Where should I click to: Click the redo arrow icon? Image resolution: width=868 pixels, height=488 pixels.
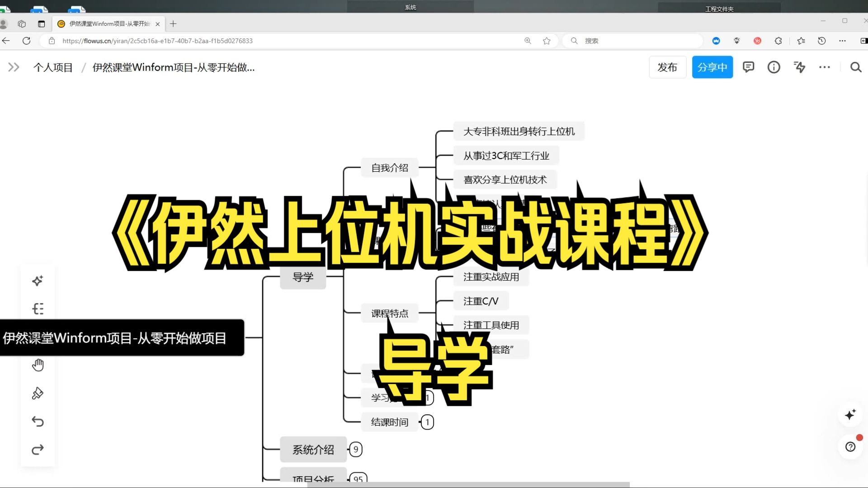(x=38, y=450)
